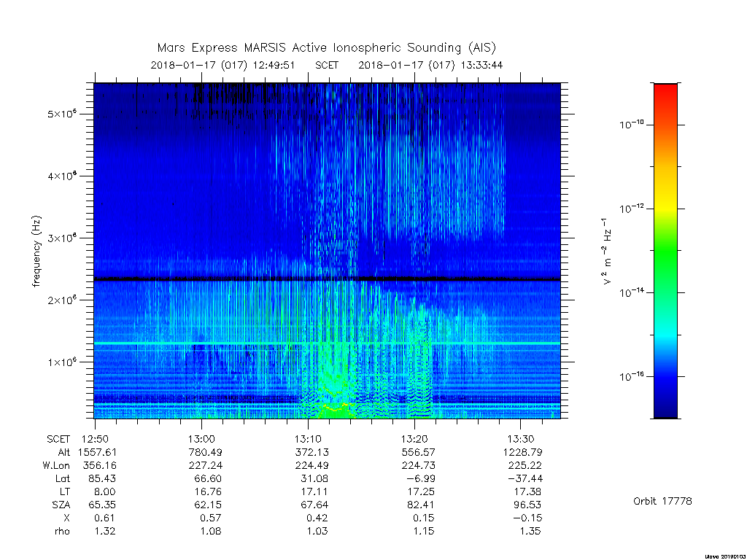The height and width of the screenshot is (560, 747).
Task: Click the Mars Express MARSIS plot title
Action: click(x=326, y=47)
